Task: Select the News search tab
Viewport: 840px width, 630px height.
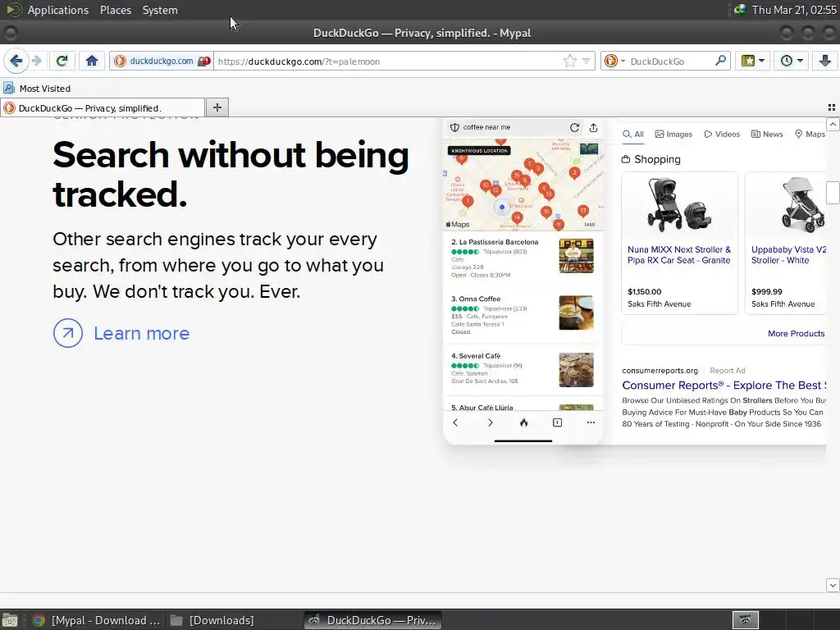Action: 767,134
